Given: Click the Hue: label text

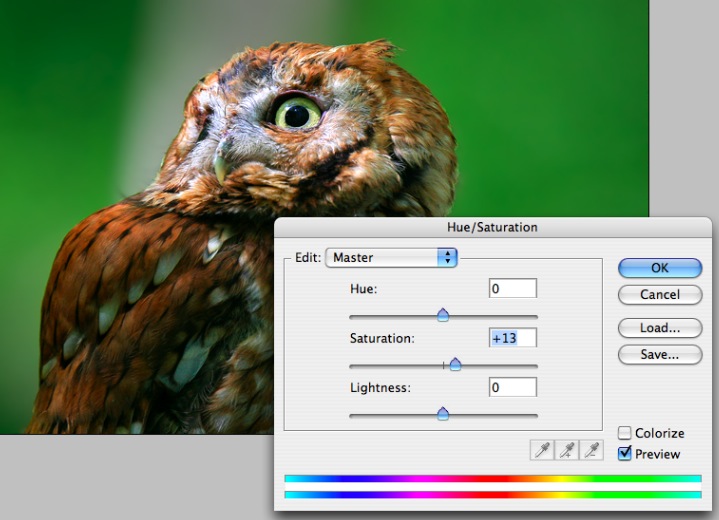Looking at the screenshot, I should [x=363, y=289].
